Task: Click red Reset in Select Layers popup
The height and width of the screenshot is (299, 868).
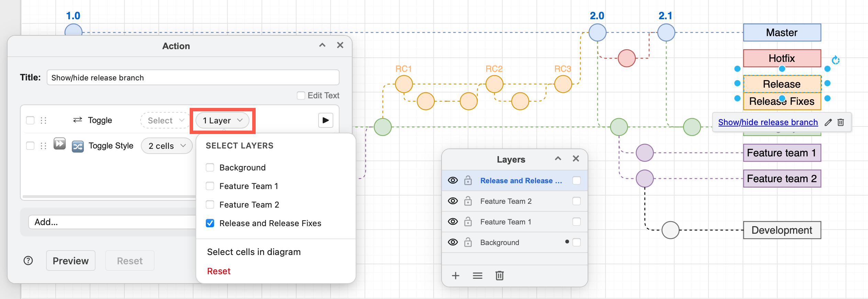Action: click(219, 271)
